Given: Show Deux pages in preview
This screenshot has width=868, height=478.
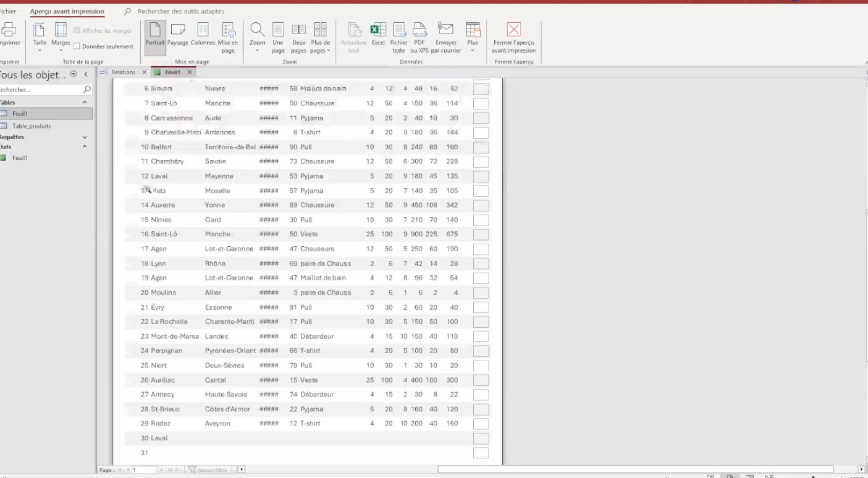Looking at the screenshot, I should tap(298, 38).
